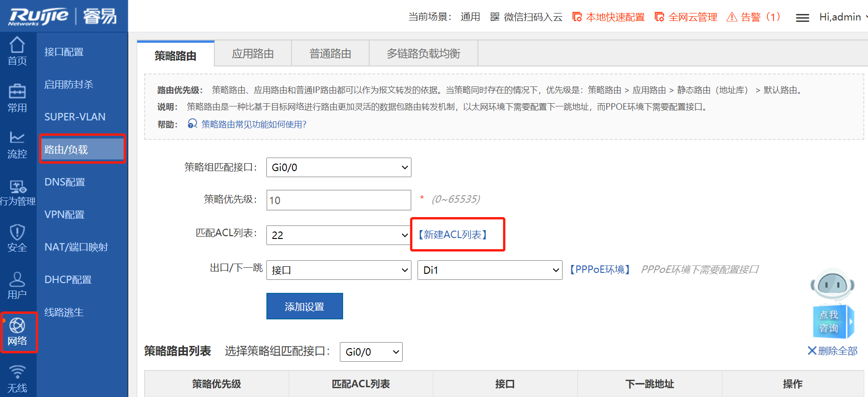The width and height of the screenshot is (868, 397).
Task: Click the help headset icon beside 策略路由常见功能
Action: pos(192,124)
